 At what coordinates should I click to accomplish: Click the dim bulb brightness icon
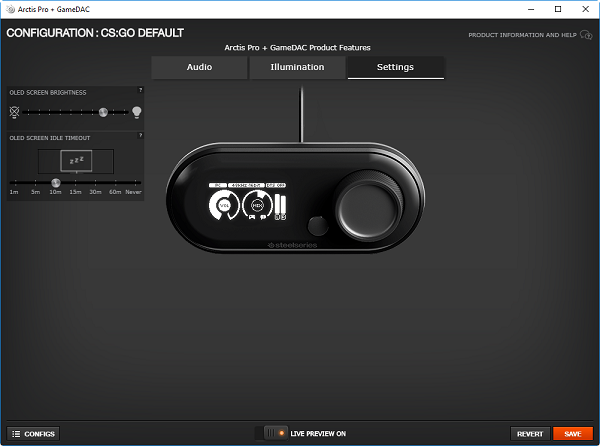15,112
